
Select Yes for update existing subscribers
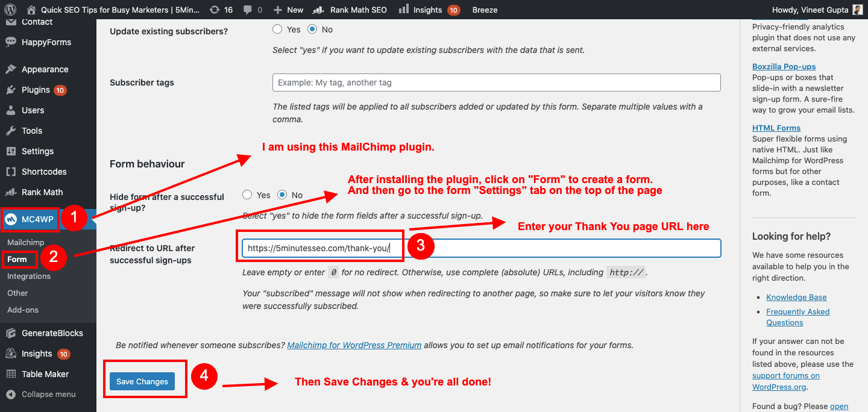[x=277, y=29]
